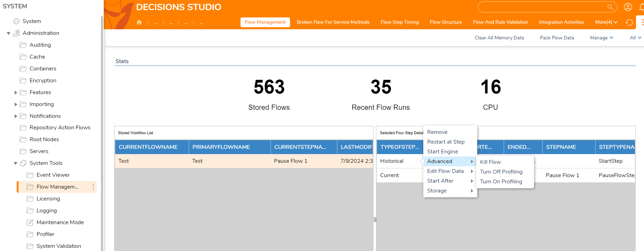
Task: Click the System gear icon
Action: [16, 21]
